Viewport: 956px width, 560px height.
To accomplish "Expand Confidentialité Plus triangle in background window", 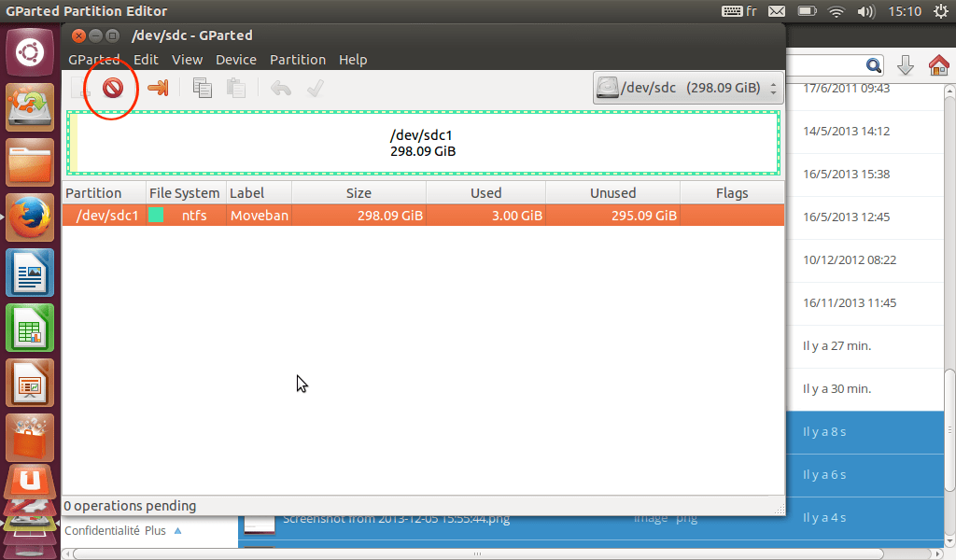I will pos(178,531).
